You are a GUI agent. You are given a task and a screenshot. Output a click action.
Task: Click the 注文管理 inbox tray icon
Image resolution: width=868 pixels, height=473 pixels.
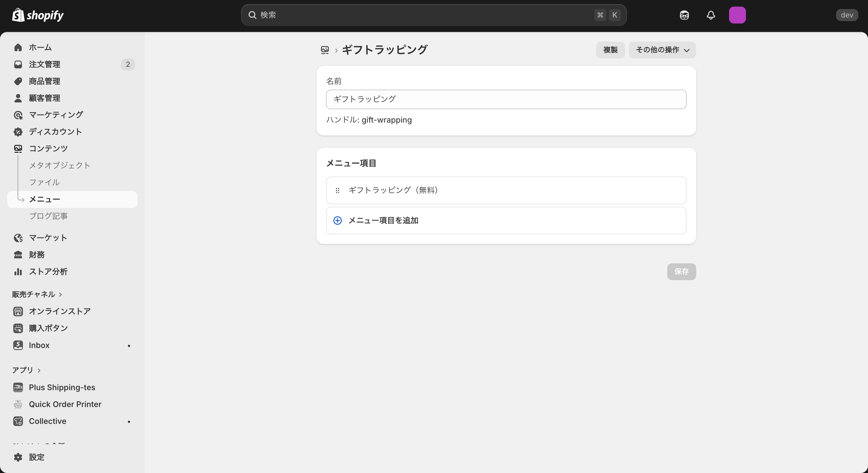pyautogui.click(x=18, y=64)
